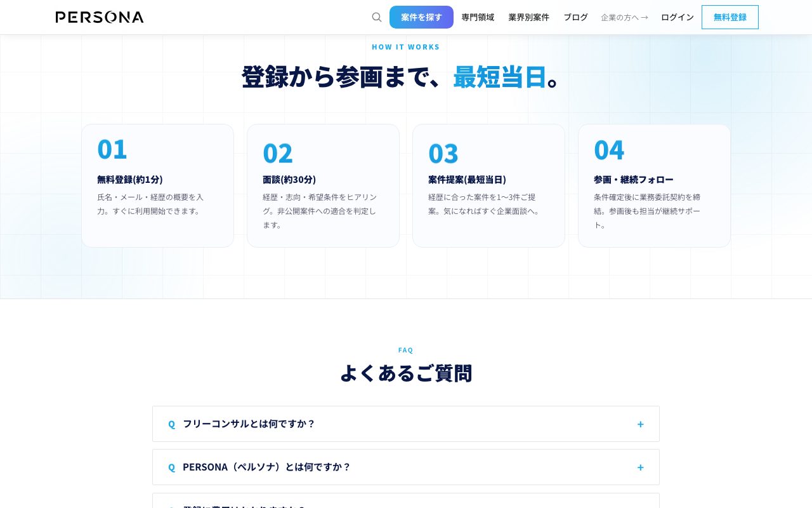
Task: Expand the PERSONA（ペルソナ）とは何ですか？ question
Action: click(406, 467)
